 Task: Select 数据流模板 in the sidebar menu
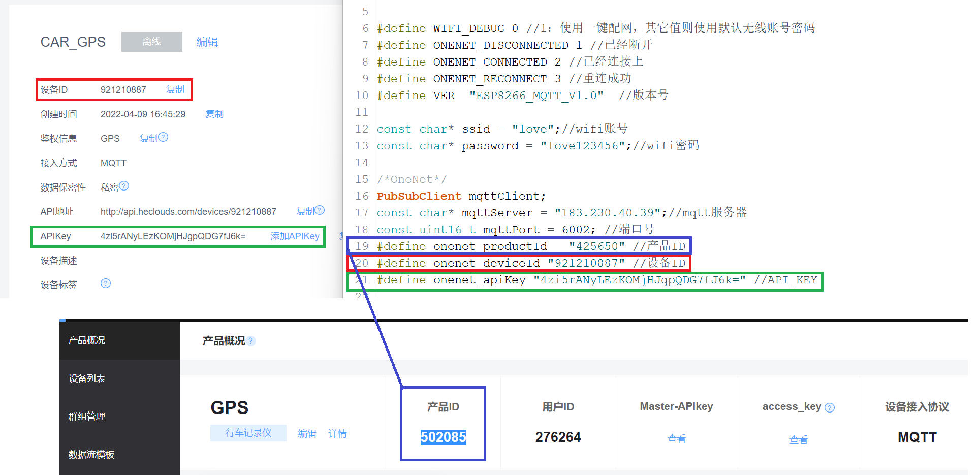click(x=120, y=455)
